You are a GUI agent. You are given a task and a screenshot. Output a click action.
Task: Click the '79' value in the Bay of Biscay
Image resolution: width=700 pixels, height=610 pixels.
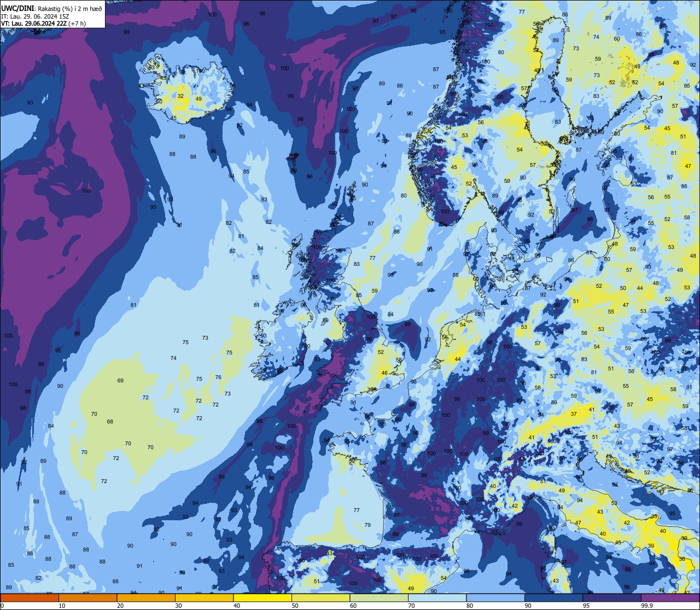(x=367, y=525)
